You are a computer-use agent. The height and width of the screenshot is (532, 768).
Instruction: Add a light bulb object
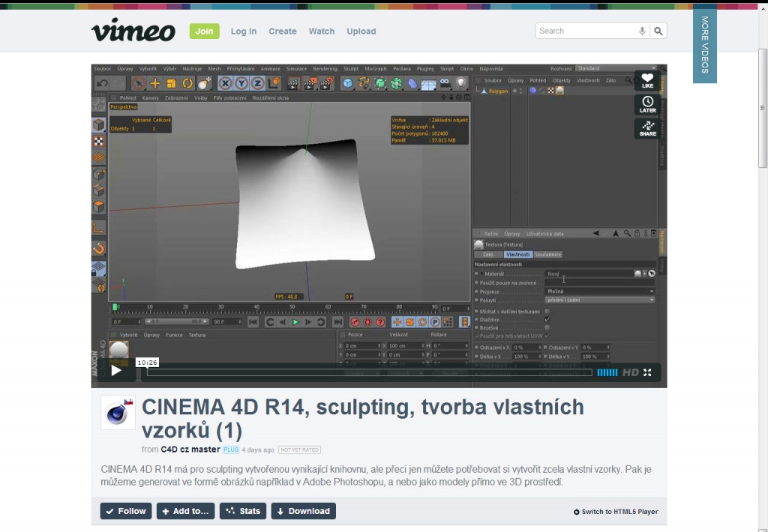coord(460,84)
